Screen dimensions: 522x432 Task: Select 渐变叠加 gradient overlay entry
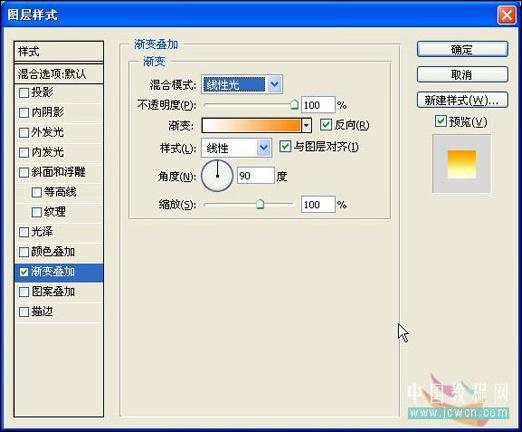pyautogui.click(x=59, y=272)
